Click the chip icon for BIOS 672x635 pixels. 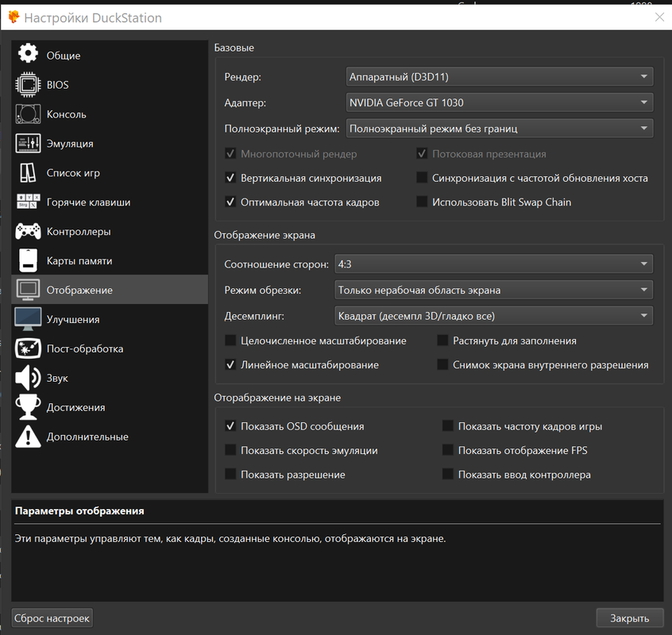[28, 84]
